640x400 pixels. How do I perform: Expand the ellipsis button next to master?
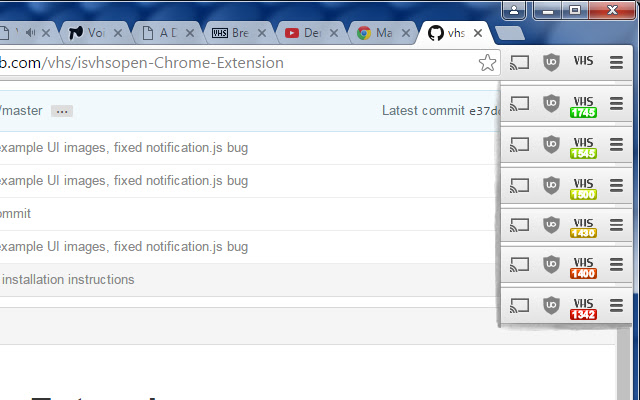coord(61,110)
